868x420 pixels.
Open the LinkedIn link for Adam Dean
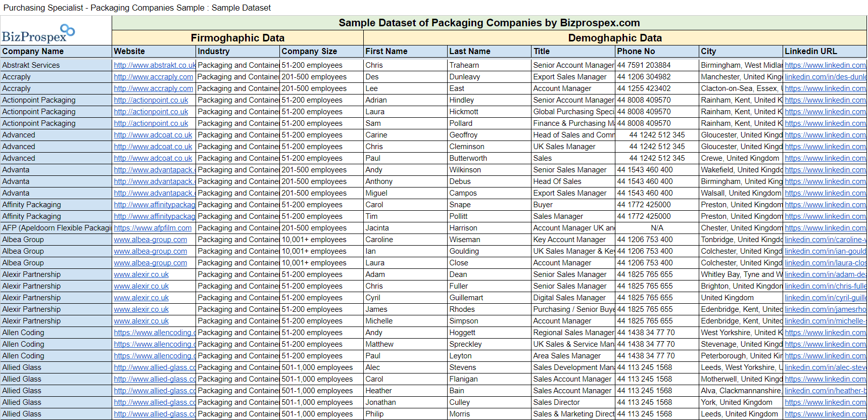click(825, 274)
